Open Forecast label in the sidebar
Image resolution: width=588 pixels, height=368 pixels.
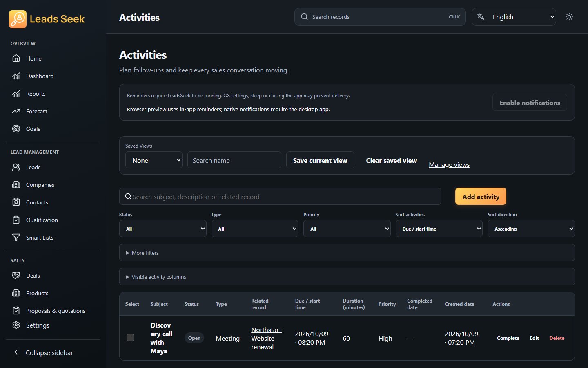pos(37,111)
